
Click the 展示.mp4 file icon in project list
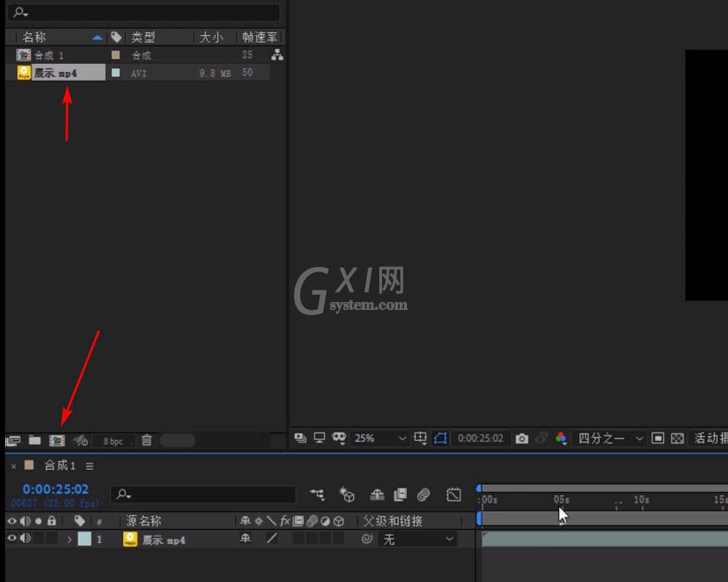point(24,73)
